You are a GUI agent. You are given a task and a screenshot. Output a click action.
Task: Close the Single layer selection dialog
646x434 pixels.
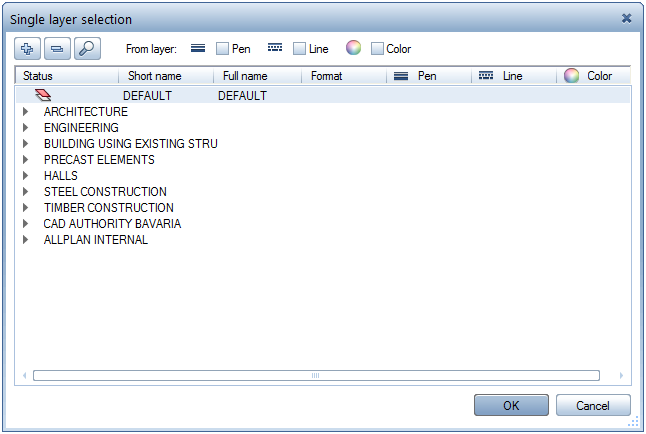(626, 18)
